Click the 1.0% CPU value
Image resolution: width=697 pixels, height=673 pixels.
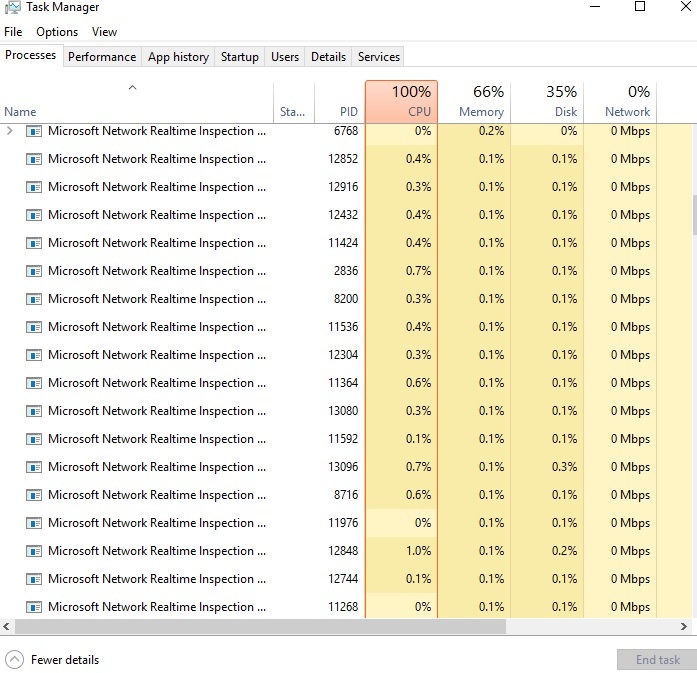[418, 551]
